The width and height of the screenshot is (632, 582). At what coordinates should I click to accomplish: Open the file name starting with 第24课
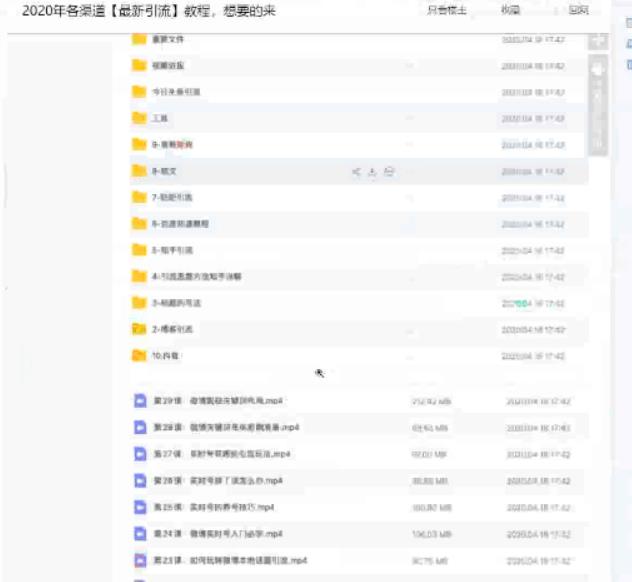[x=218, y=534]
